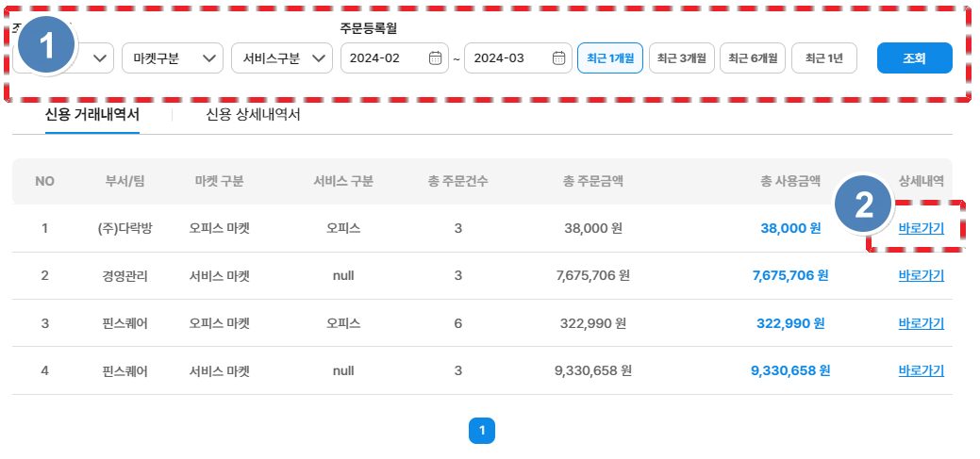980x459 pixels.
Task: Open 바로가기 link for 경영관리 row
Action: pyautogui.click(x=921, y=275)
